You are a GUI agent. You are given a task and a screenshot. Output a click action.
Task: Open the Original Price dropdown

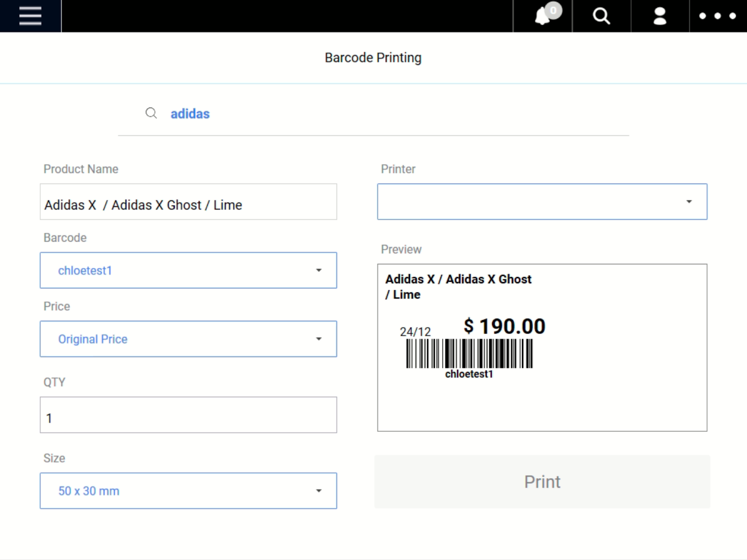[x=188, y=339]
